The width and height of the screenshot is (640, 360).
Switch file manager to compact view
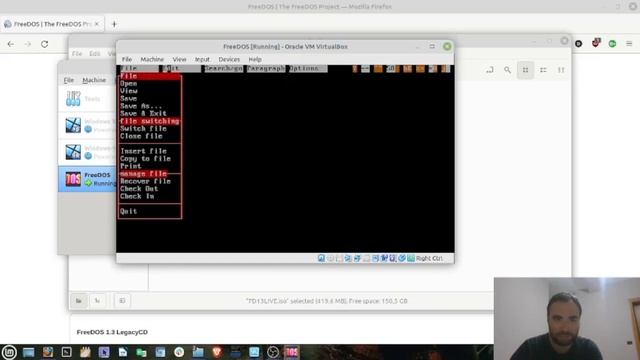[561, 70]
